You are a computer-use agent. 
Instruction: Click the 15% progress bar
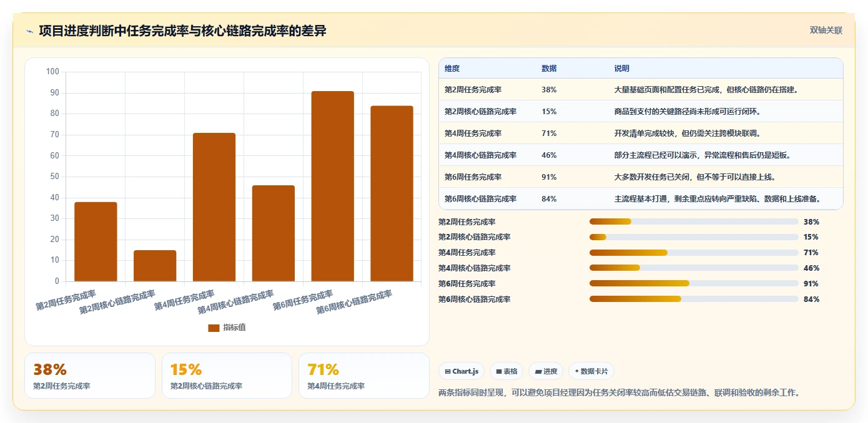pyautogui.click(x=694, y=237)
